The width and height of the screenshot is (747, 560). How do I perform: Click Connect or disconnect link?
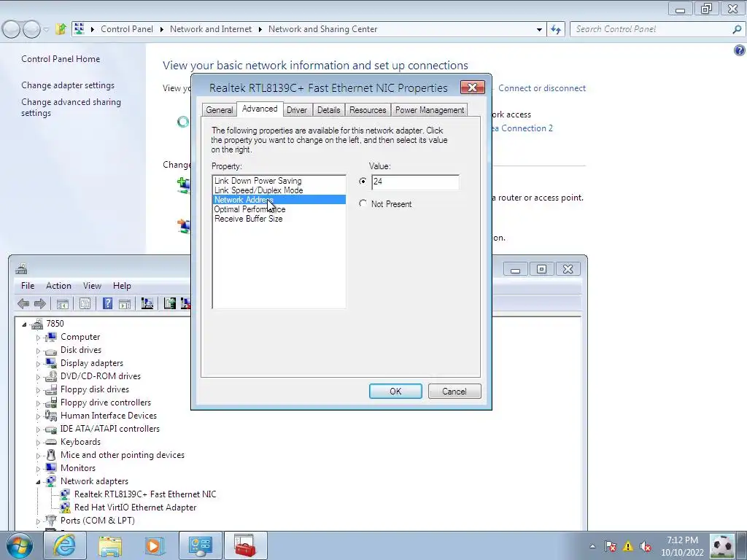coord(542,88)
